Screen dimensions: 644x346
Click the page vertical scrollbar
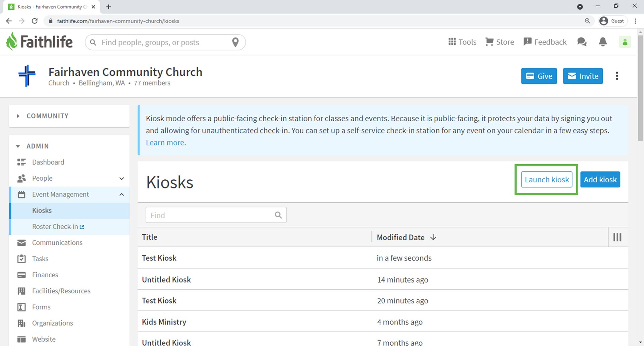tap(641, 87)
